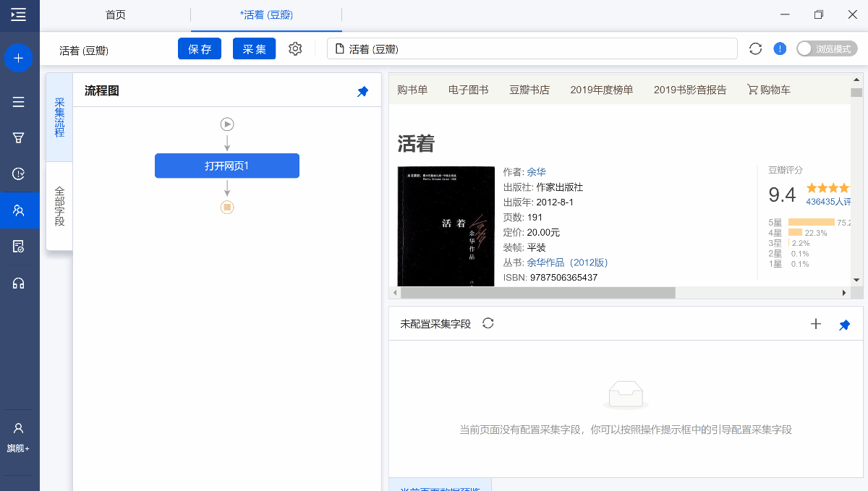Open the document settings icon in sidebar

(19, 247)
